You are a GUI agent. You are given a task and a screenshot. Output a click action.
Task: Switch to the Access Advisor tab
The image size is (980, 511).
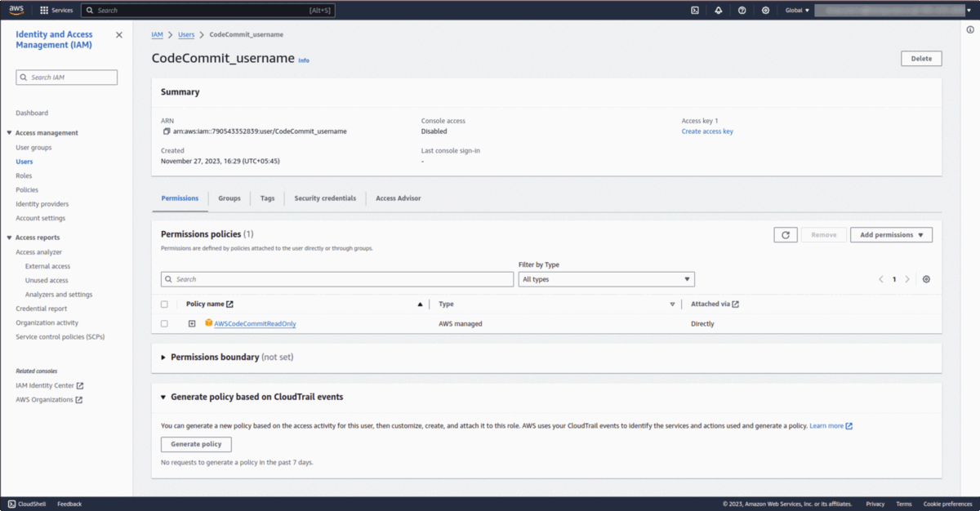(398, 198)
